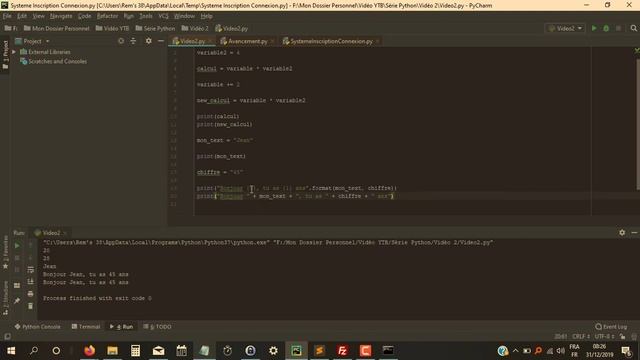Screen dimensions: 640x360
Task: Open the Help menu
Action: point(207,16)
